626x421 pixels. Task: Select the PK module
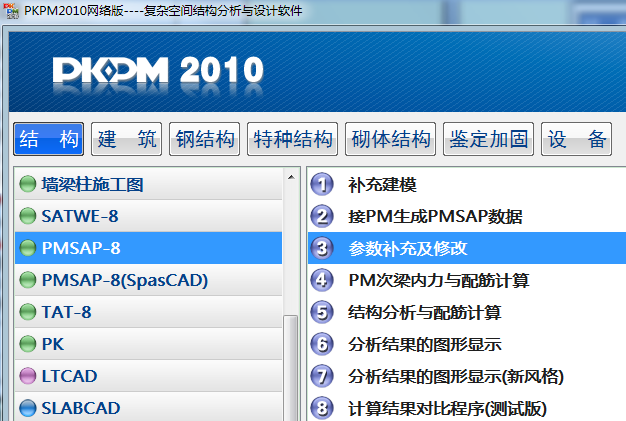pos(149,344)
